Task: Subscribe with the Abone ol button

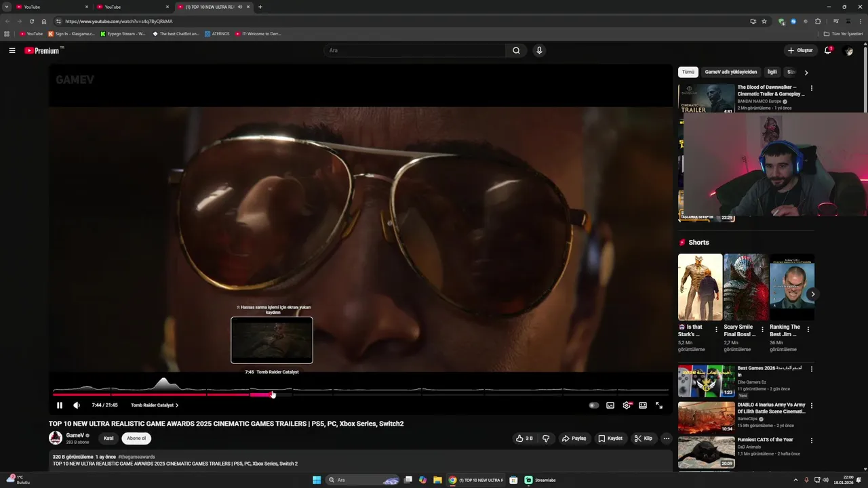Action: click(136, 439)
